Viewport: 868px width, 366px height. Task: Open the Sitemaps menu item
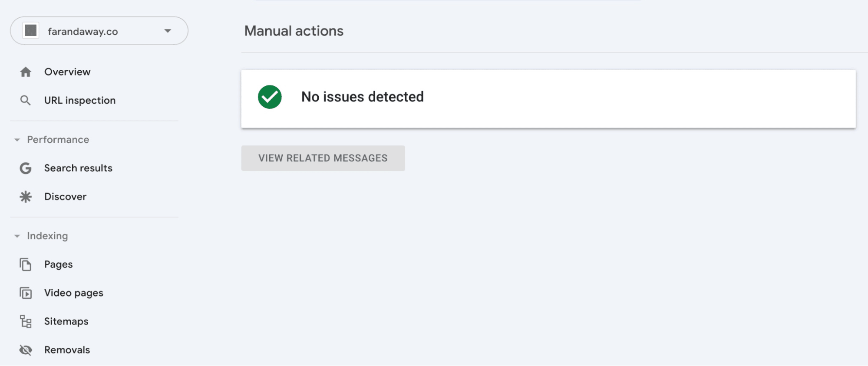66,322
